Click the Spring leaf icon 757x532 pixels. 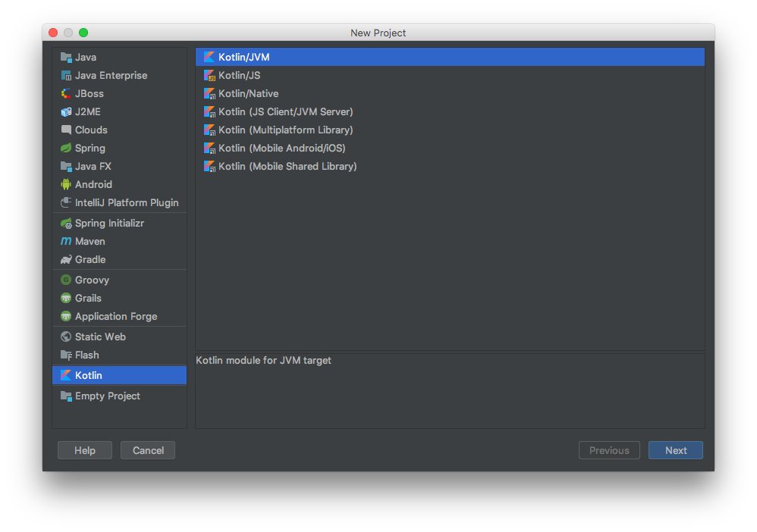[x=66, y=148]
